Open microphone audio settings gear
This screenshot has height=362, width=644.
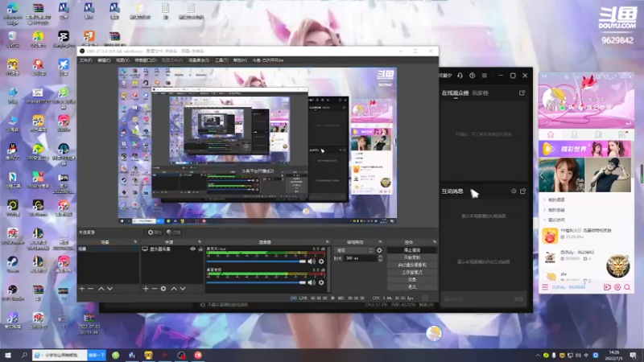click(x=321, y=261)
